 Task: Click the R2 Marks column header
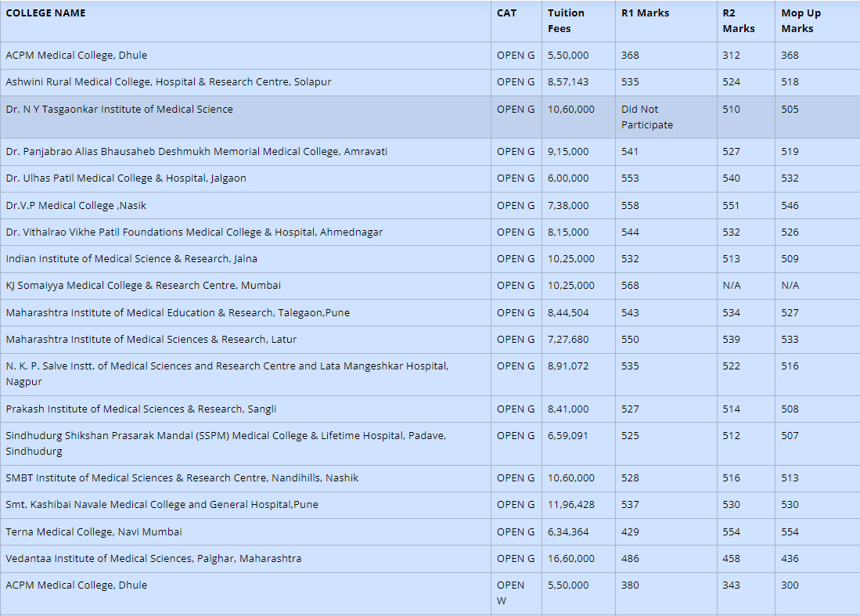point(738,21)
